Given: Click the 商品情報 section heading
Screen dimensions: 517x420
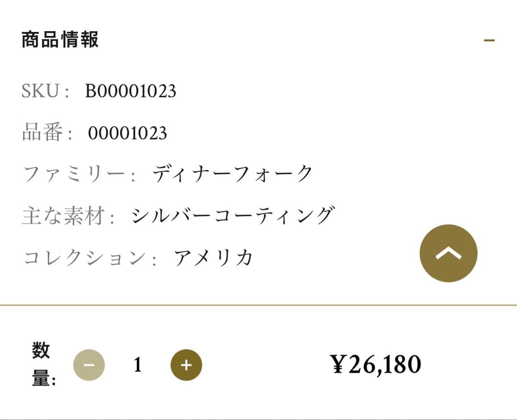Looking at the screenshot, I should click(60, 39).
